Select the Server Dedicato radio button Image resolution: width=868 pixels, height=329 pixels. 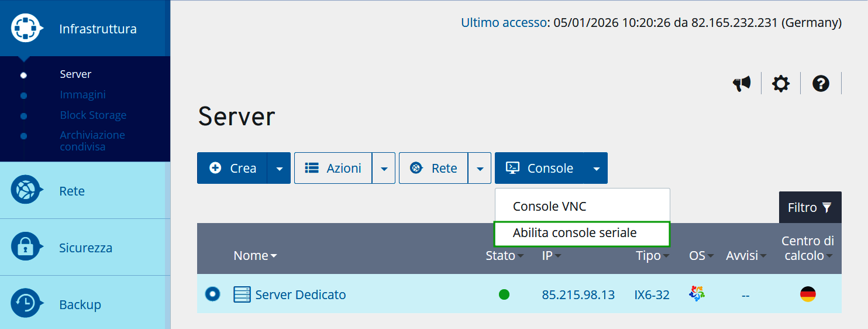point(212,294)
